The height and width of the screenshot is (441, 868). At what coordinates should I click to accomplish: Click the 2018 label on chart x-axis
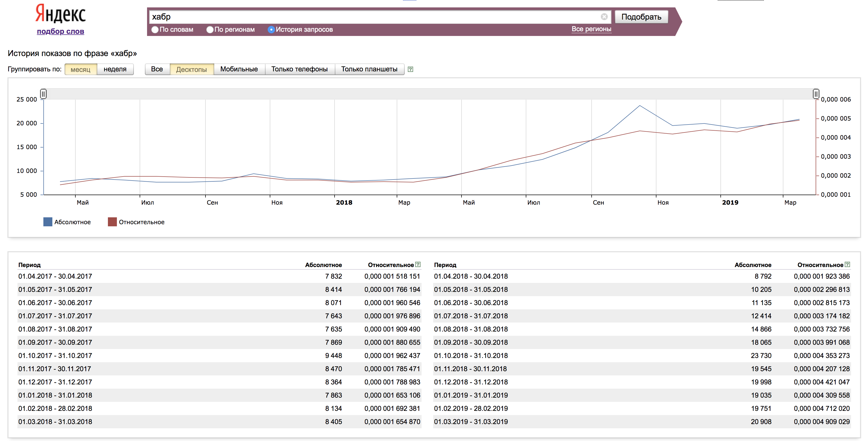[x=344, y=203]
